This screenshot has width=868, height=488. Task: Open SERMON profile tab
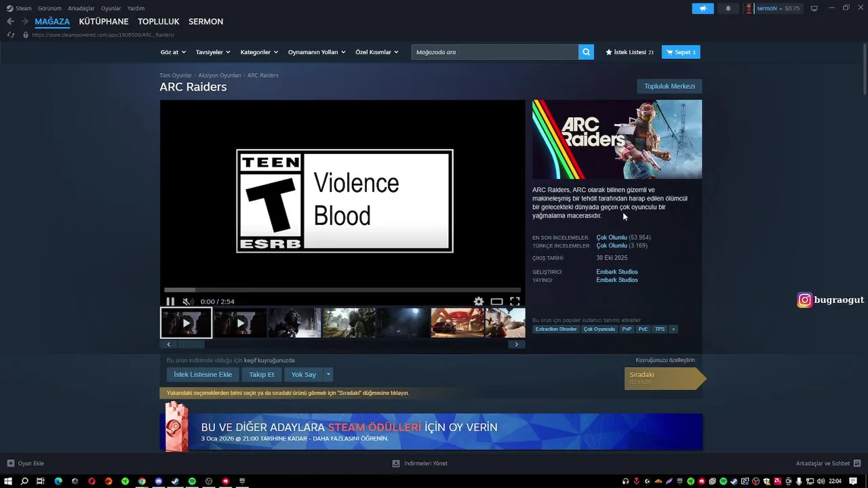click(x=205, y=22)
